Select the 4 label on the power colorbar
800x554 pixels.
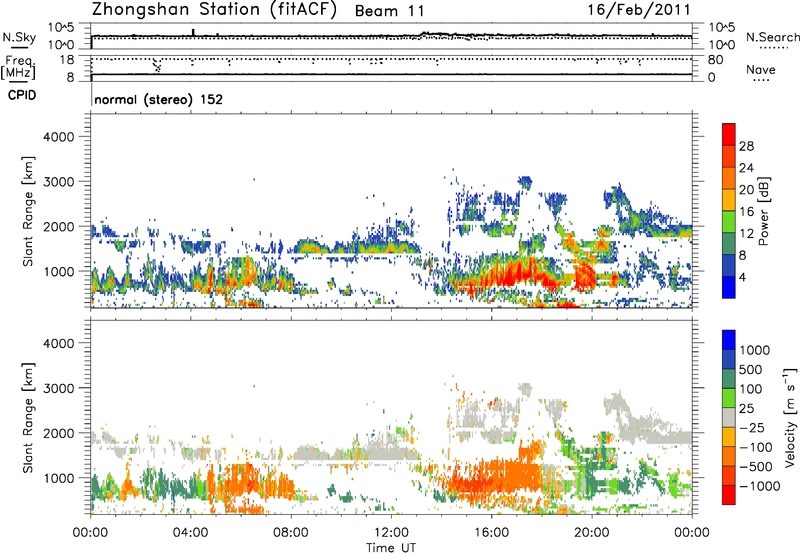click(x=743, y=277)
